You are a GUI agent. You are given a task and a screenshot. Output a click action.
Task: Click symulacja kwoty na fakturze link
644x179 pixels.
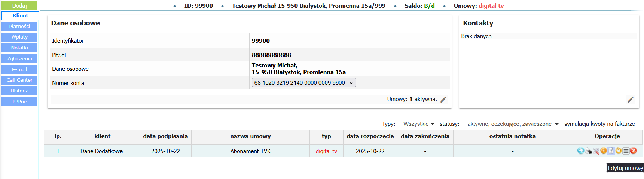pos(599,124)
